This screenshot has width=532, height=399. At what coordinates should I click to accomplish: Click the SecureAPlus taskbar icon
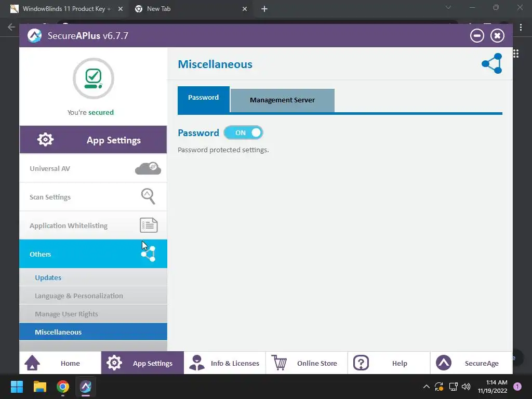coord(86,387)
